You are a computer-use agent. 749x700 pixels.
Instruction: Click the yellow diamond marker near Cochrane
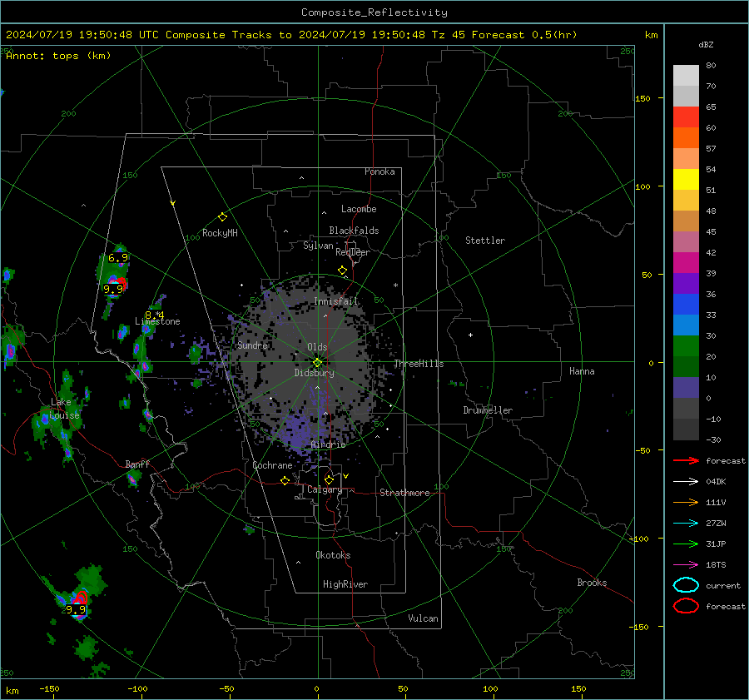(285, 481)
